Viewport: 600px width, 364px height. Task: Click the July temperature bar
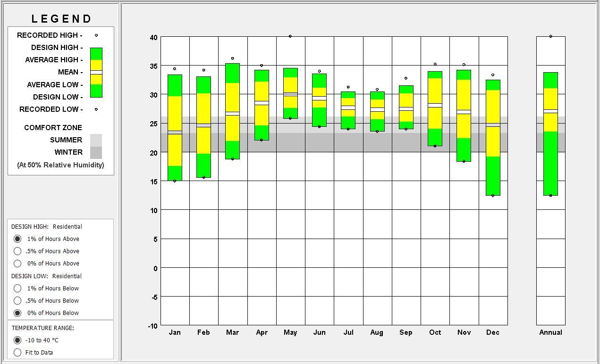pyautogui.click(x=348, y=110)
